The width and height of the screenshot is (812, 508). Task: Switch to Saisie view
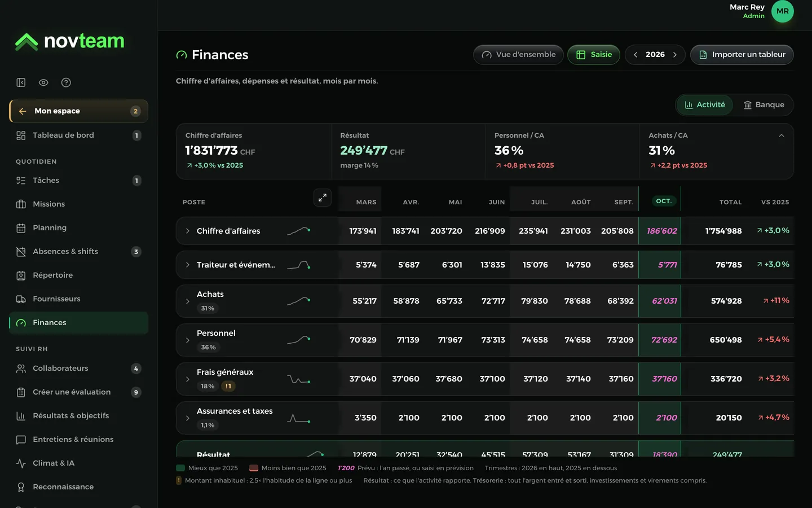click(x=594, y=55)
